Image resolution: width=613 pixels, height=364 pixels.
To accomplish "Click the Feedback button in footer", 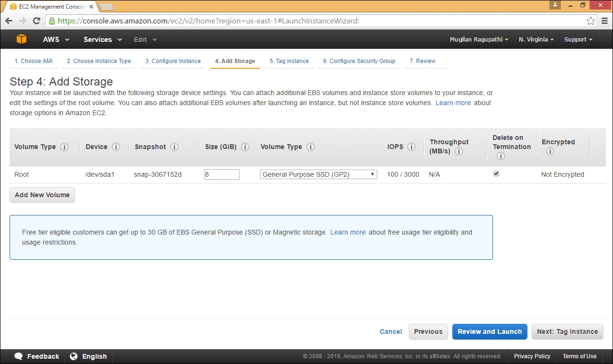I will click(x=37, y=356).
